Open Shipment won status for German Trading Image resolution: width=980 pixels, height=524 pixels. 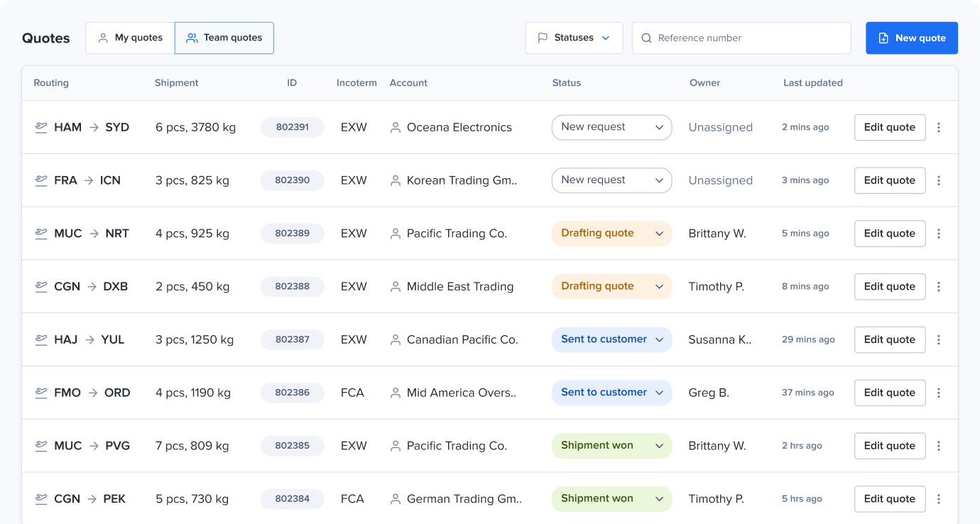(611, 498)
